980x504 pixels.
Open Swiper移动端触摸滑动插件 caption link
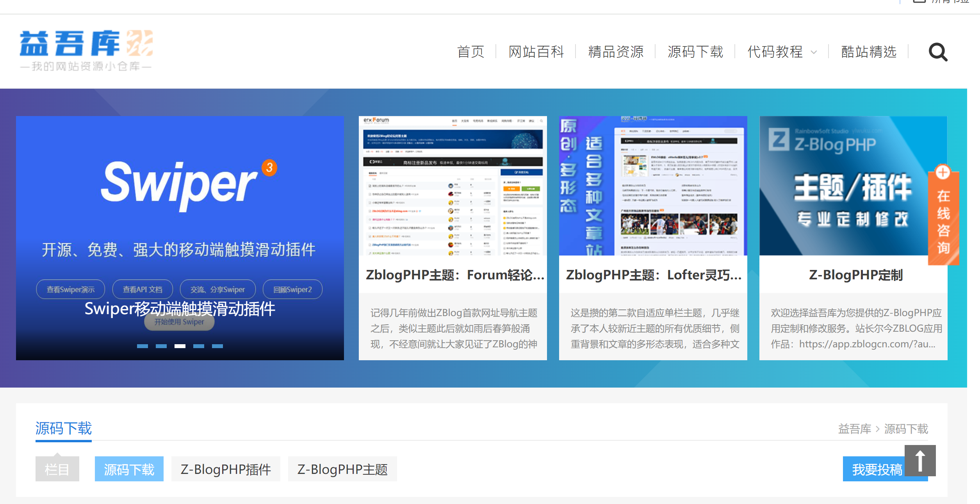coord(180,309)
